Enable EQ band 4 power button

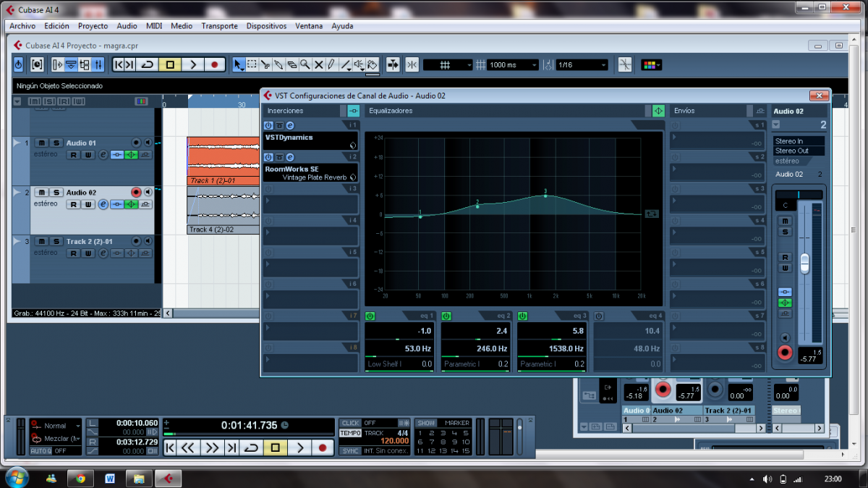600,316
